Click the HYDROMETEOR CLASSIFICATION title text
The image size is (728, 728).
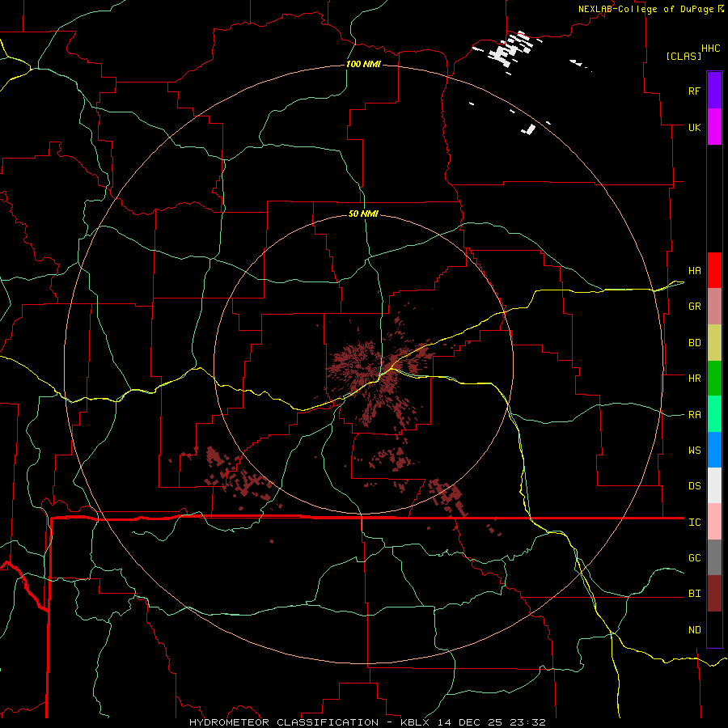[284, 722]
